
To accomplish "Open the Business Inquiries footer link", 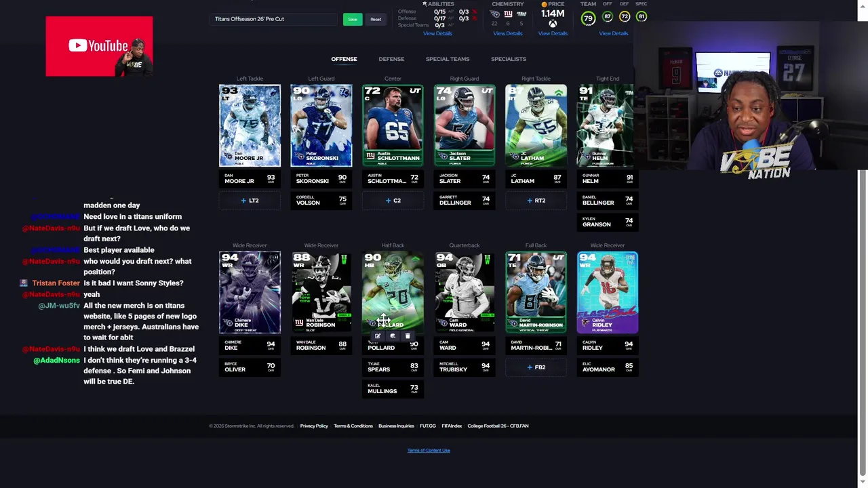I will [396, 426].
